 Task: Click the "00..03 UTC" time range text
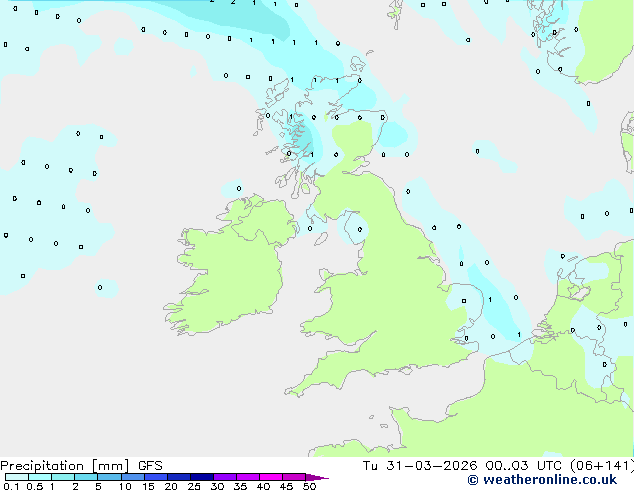click(x=524, y=466)
